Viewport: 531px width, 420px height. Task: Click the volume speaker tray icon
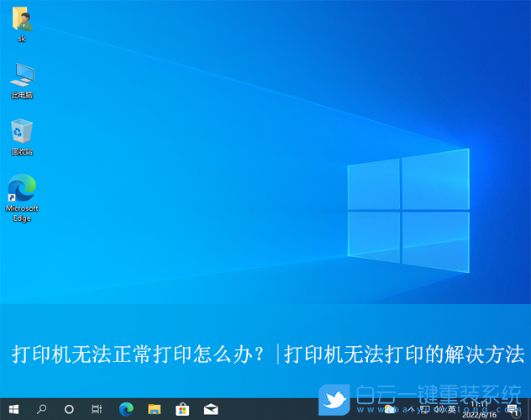point(438,409)
